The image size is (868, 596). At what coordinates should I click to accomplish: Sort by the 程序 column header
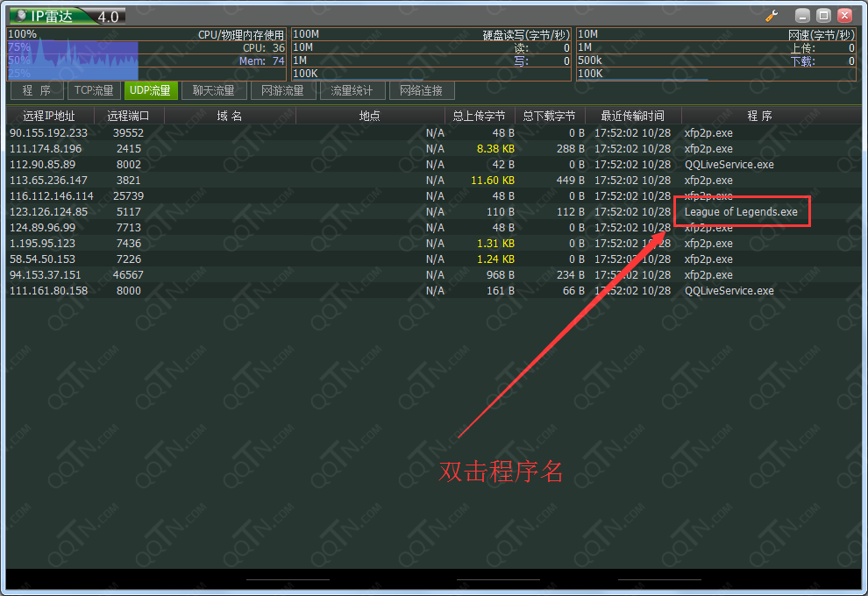click(x=759, y=116)
